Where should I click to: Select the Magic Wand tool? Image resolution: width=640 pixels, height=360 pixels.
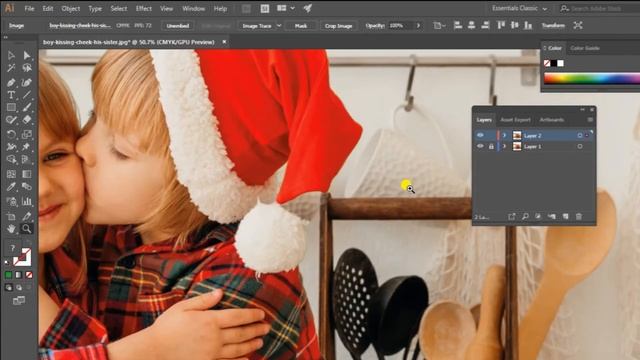coord(11,68)
